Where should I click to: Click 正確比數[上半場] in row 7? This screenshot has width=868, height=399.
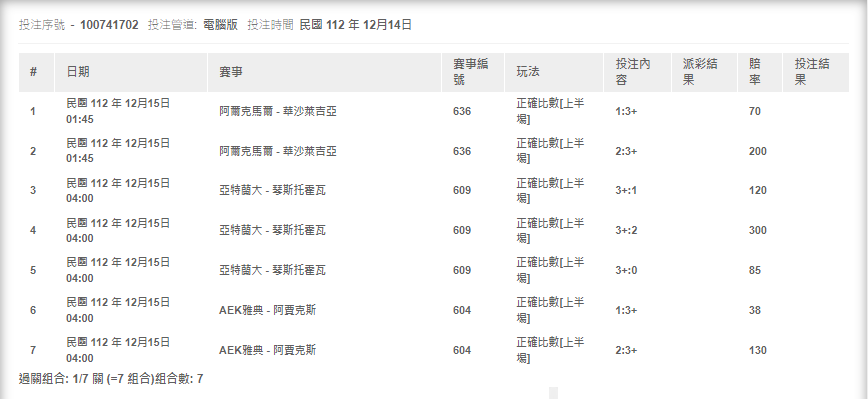point(550,350)
